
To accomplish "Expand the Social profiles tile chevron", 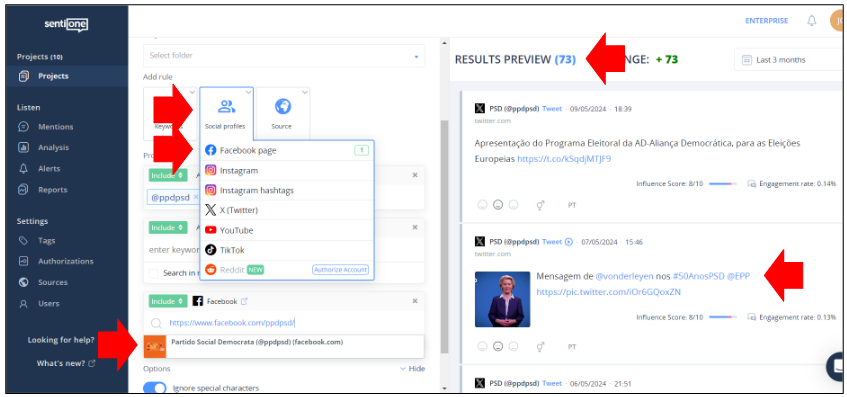I will (248, 92).
